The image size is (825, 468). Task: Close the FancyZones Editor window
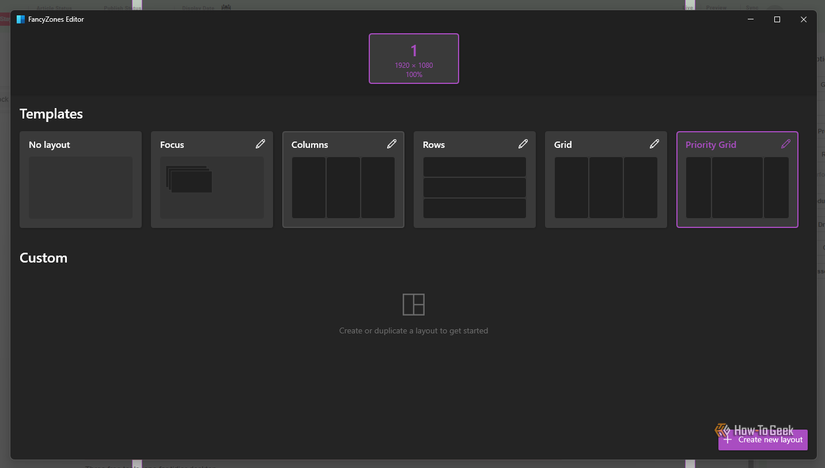(803, 19)
